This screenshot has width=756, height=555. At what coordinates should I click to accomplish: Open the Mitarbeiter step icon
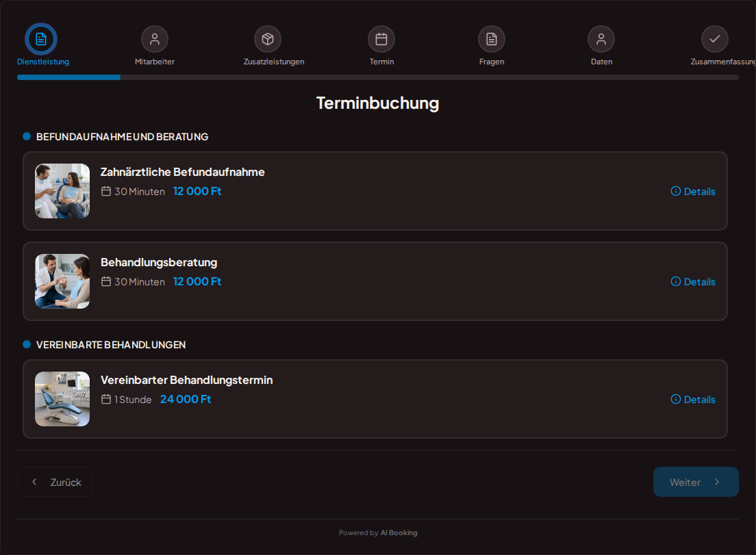pos(155,39)
